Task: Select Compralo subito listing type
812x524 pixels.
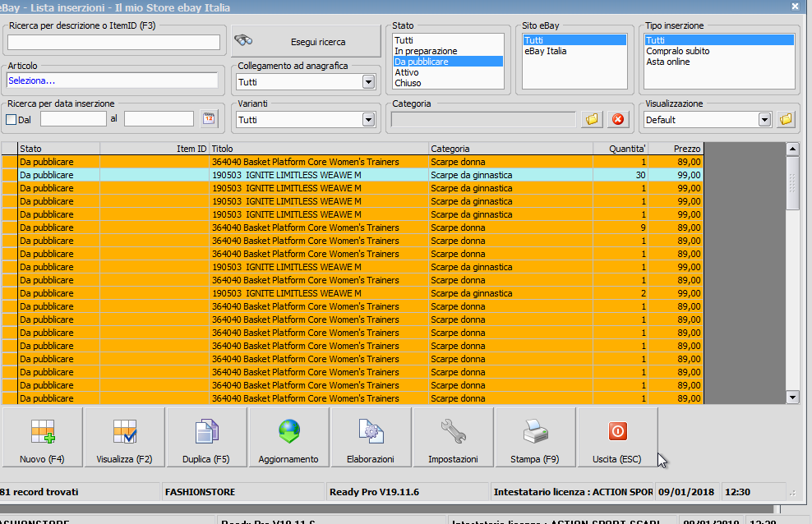Action: (x=719, y=51)
